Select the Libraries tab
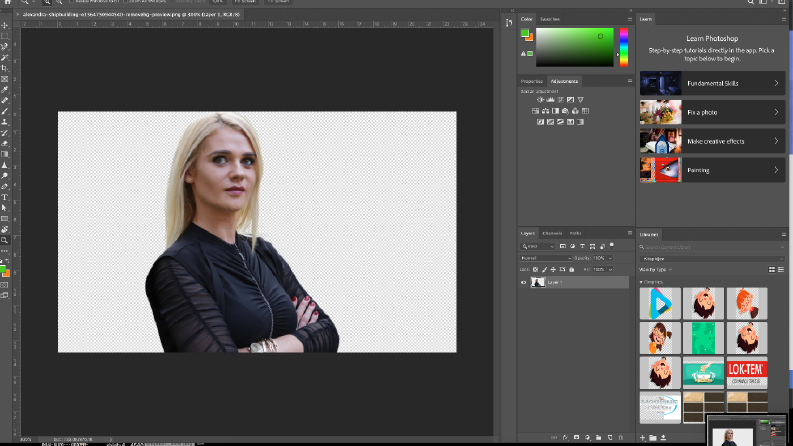Screen dimensions: 793x446 click(649, 235)
